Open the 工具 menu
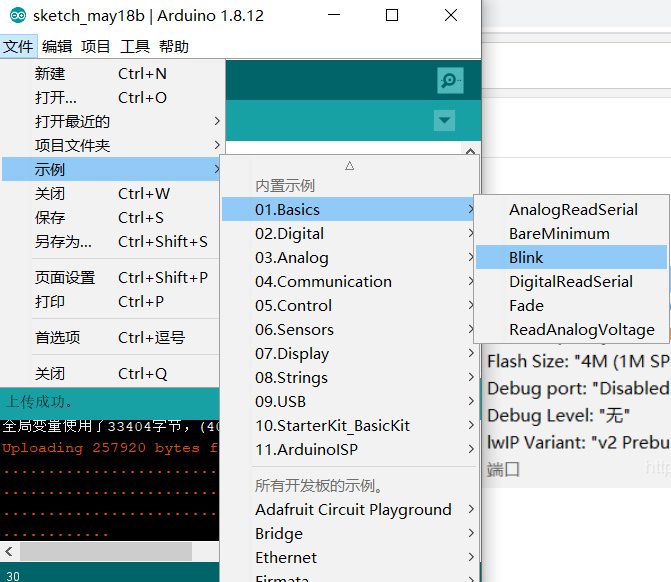This screenshot has width=671, height=582. (x=135, y=46)
